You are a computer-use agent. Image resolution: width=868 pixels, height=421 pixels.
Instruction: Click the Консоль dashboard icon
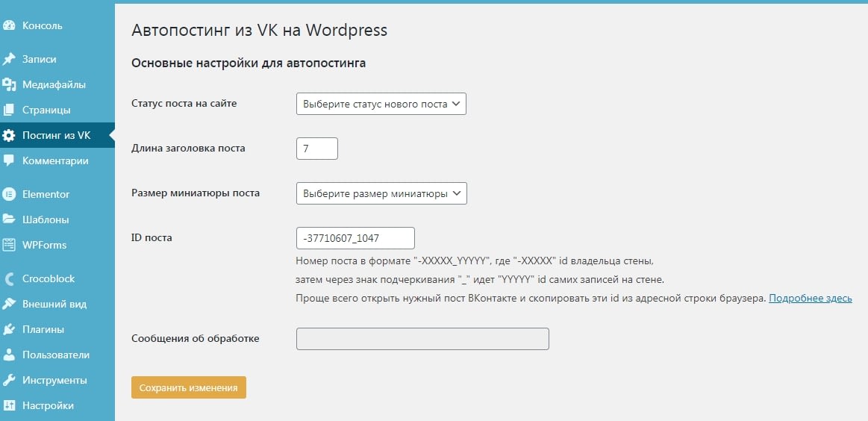[9, 25]
